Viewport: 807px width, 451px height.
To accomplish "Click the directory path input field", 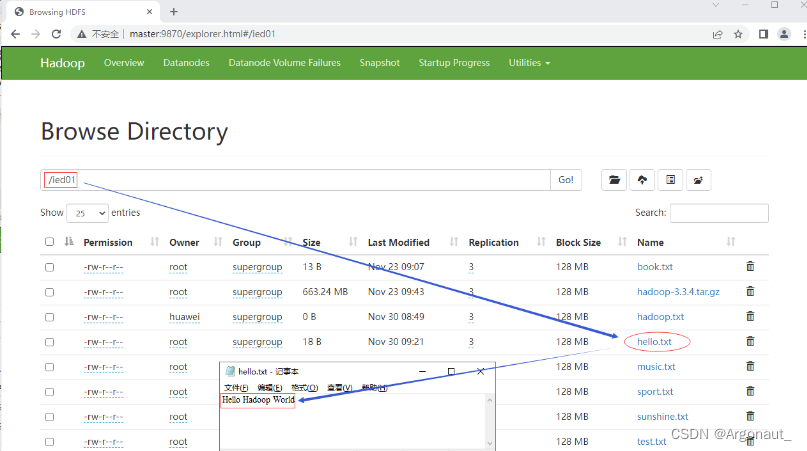I will pos(296,180).
